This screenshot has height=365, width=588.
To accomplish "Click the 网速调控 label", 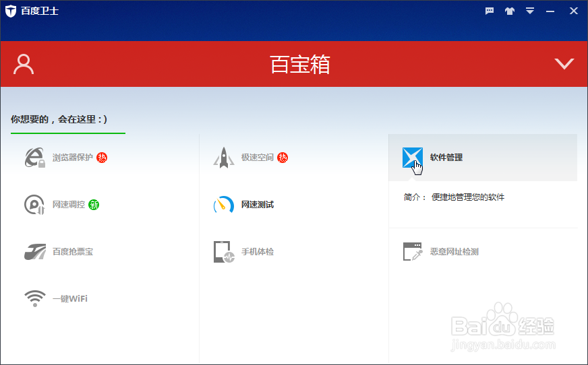I will [x=69, y=205].
